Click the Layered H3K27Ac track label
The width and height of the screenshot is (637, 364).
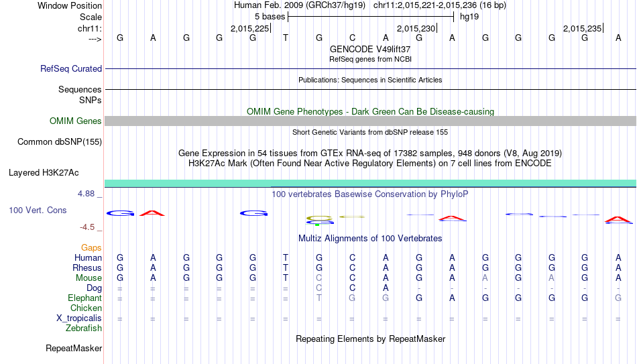44,173
